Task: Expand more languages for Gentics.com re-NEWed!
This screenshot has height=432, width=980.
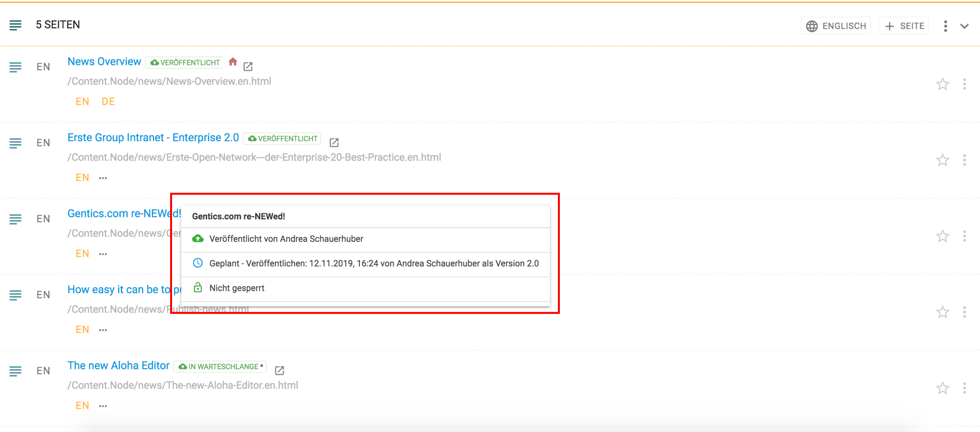Action: [x=103, y=254]
